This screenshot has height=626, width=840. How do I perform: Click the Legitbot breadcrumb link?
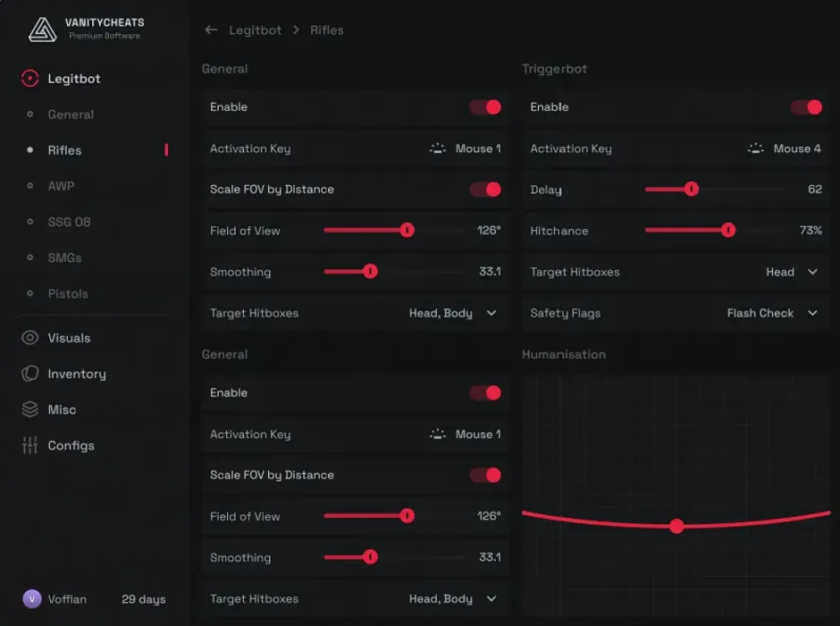[255, 30]
